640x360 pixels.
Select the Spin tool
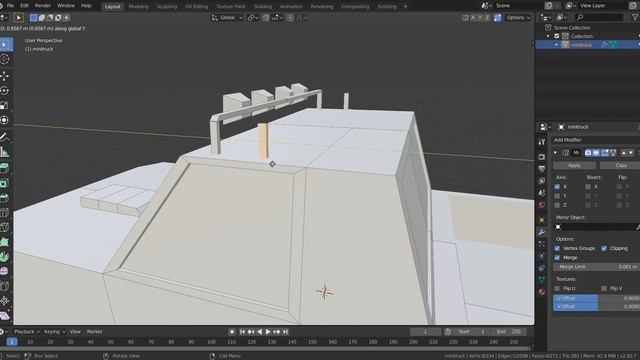(x=5, y=257)
